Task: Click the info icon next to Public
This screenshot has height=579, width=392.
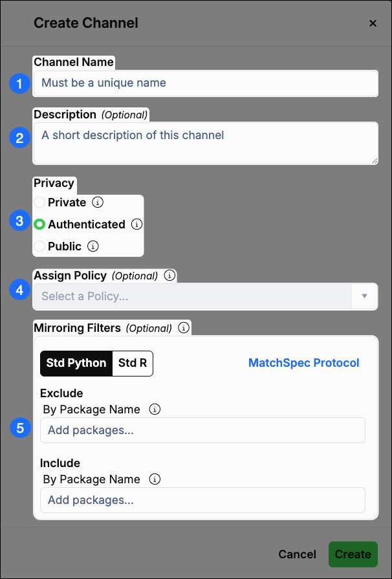Action: click(x=93, y=246)
